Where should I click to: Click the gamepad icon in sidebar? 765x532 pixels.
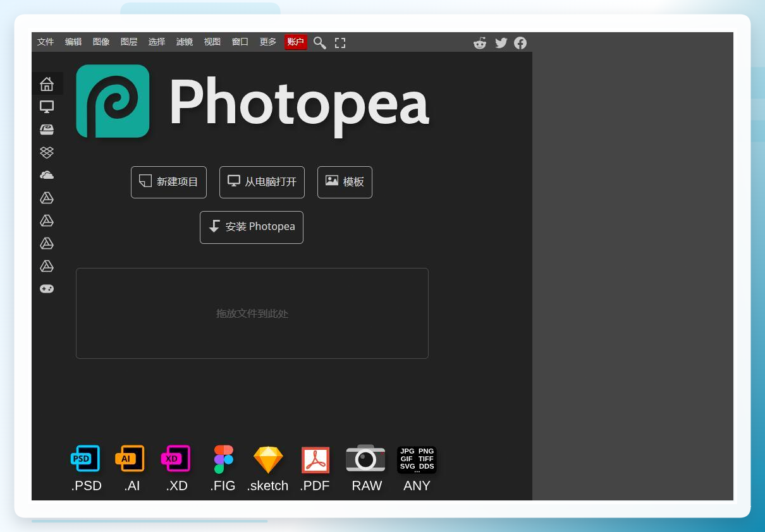47,289
